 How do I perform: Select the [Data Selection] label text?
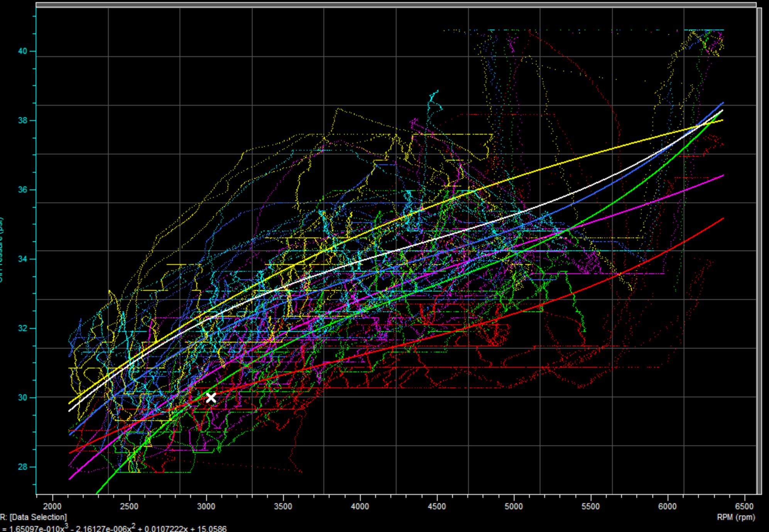(x=38, y=517)
